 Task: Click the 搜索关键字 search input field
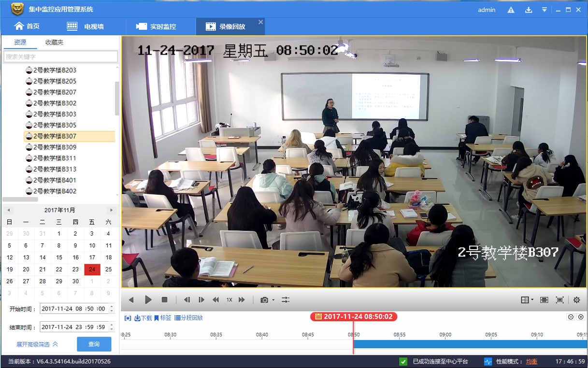click(x=61, y=57)
